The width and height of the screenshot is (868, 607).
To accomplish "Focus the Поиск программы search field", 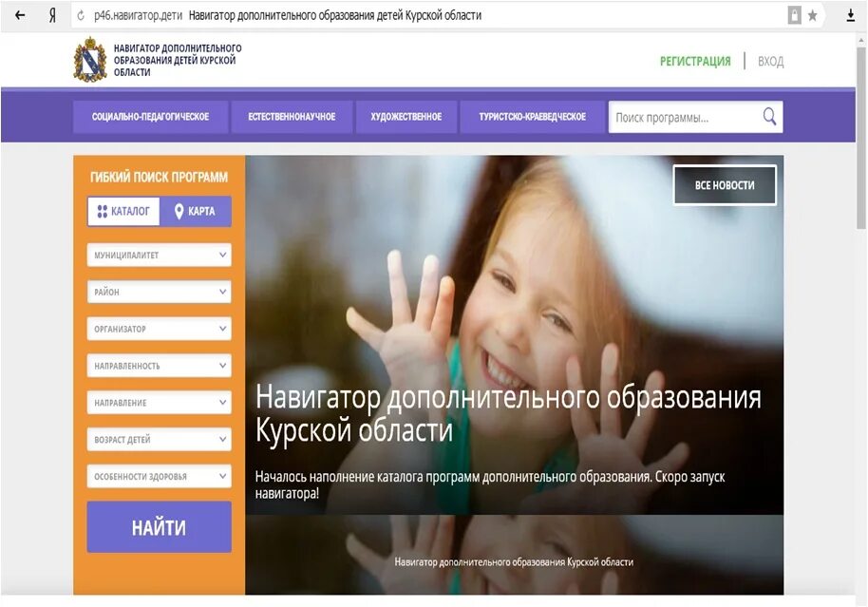I will click(x=686, y=118).
